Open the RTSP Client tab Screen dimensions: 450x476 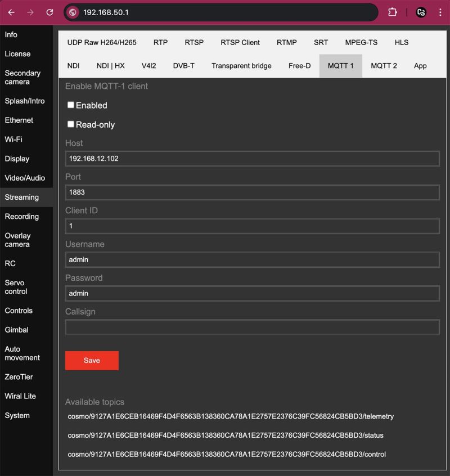pos(240,42)
